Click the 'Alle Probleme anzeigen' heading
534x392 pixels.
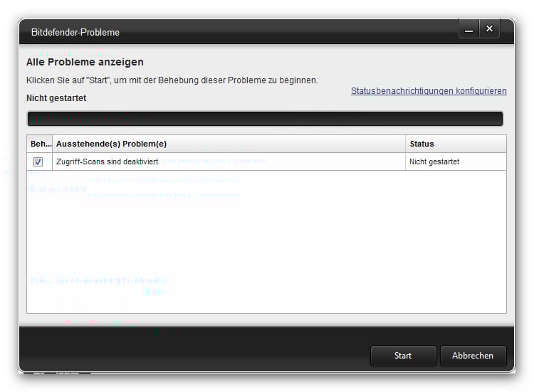click(85, 63)
